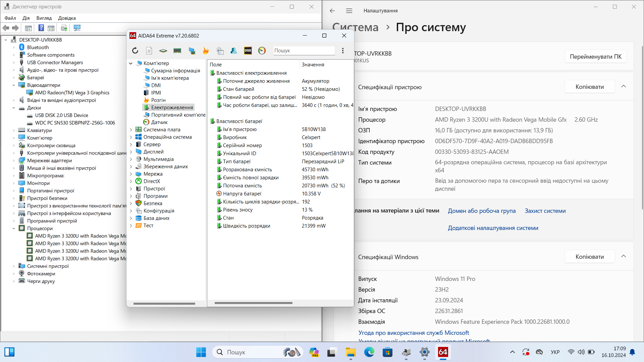Click AIDA64 Пошук search field
The height and width of the screenshot is (362, 644).
(x=304, y=51)
